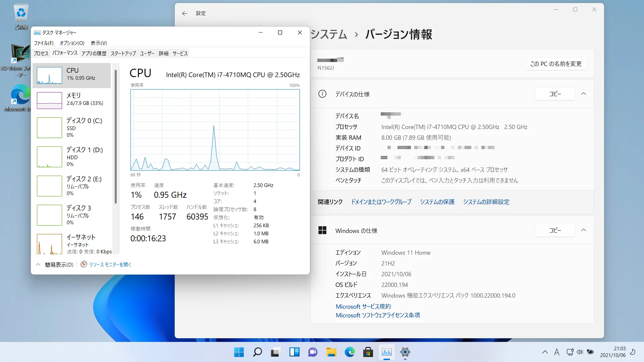The image size is (644, 362).
Task: Select the Recycle Bin desktop icon
Action: tap(21, 17)
